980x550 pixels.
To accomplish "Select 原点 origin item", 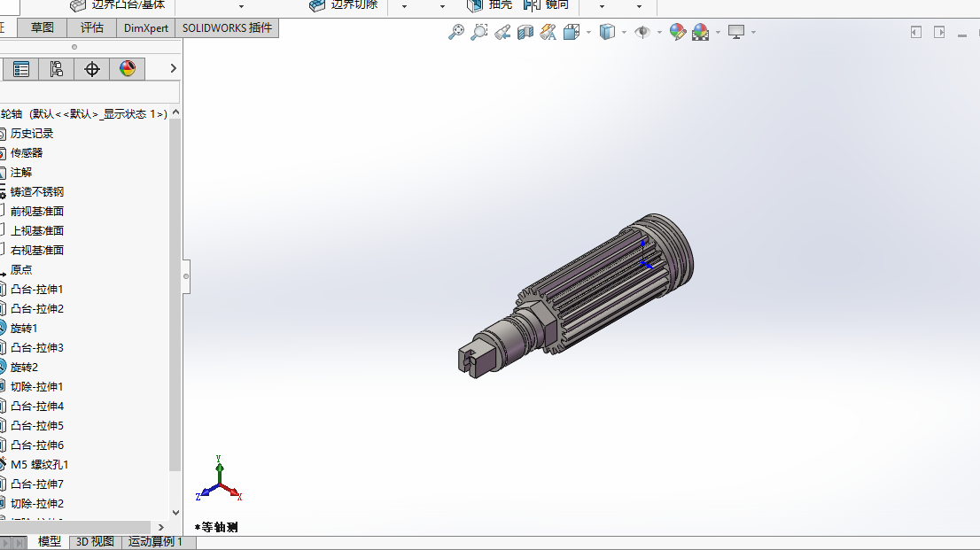I will click(x=21, y=270).
